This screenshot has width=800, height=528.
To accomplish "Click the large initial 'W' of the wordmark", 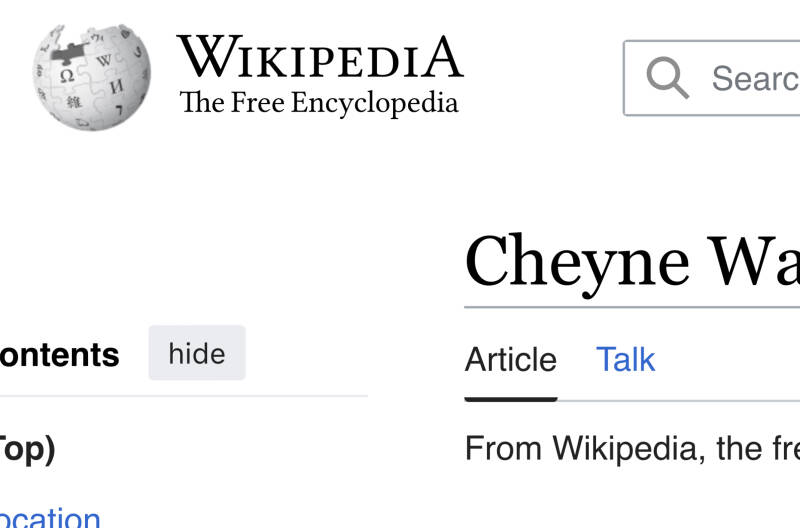I will pos(205,56).
